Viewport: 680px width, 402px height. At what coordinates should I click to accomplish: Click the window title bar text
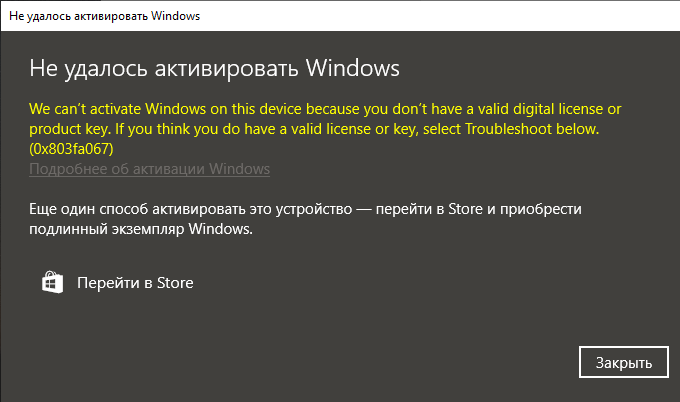point(105,16)
